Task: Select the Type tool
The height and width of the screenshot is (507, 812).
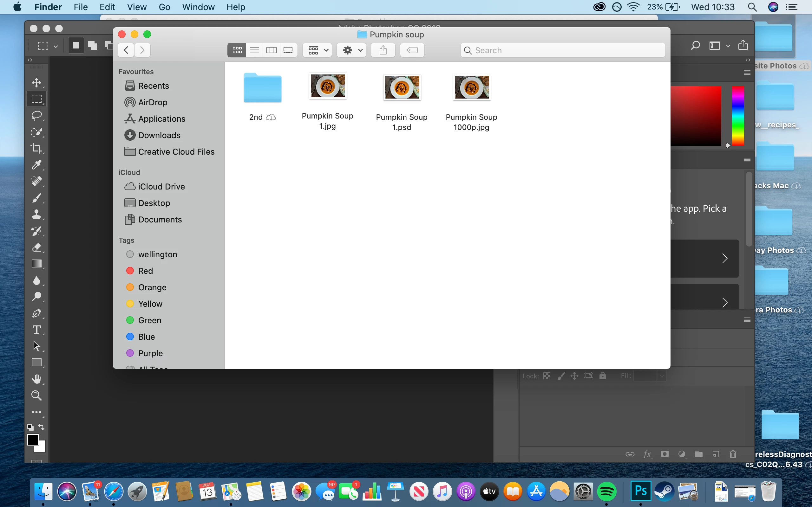Action: [36, 330]
